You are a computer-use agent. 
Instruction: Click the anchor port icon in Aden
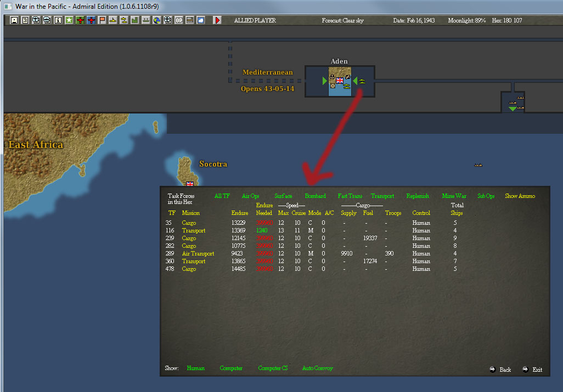[x=332, y=76]
